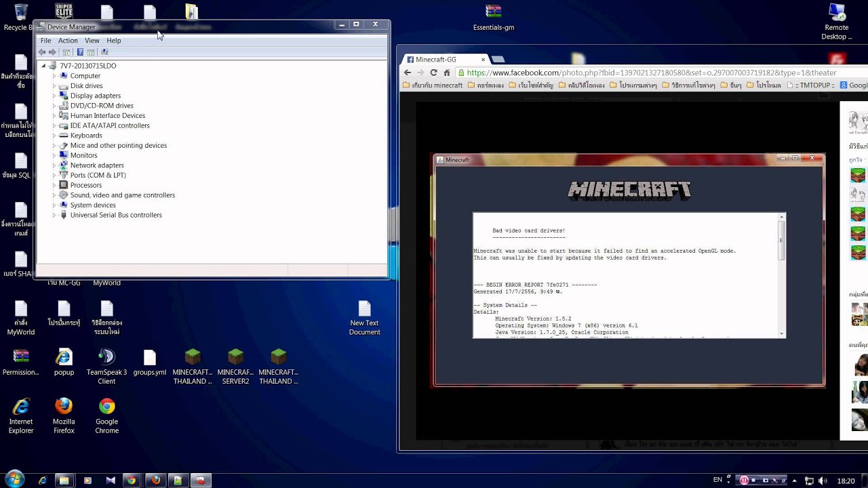
Task: Click the Back arrow in Device Manager toolbar
Action: (42, 52)
